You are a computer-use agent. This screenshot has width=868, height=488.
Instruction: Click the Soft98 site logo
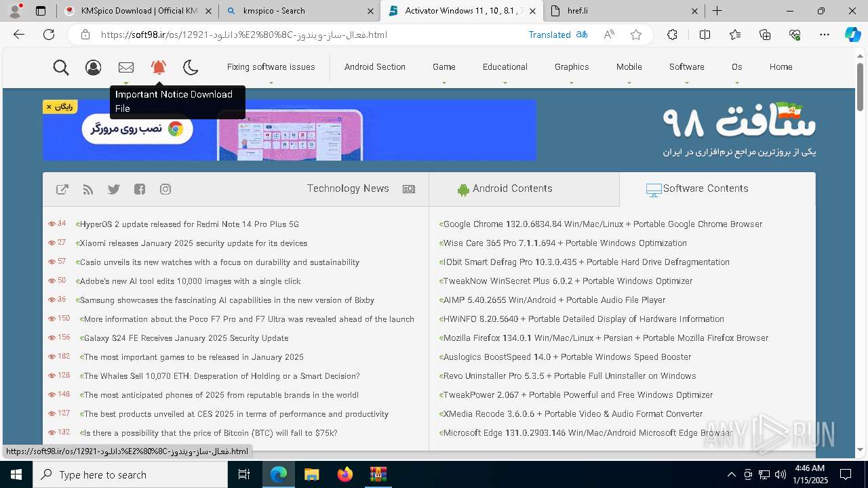pos(739,129)
